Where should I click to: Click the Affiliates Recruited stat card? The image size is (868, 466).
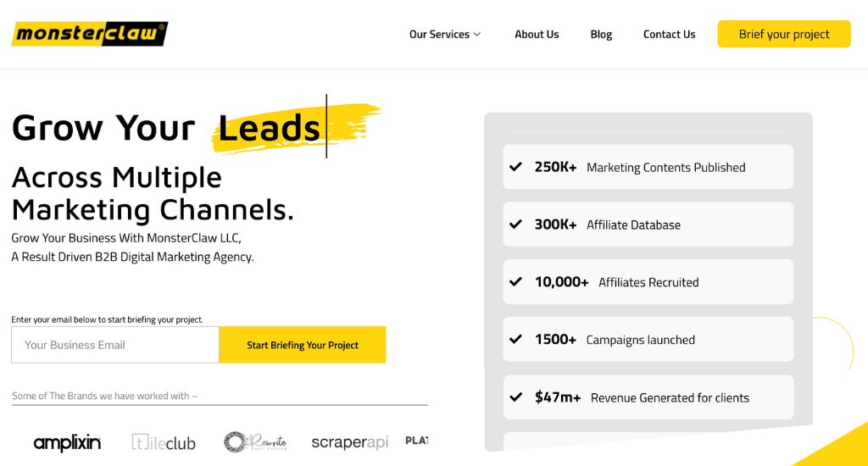pyautogui.click(x=648, y=282)
